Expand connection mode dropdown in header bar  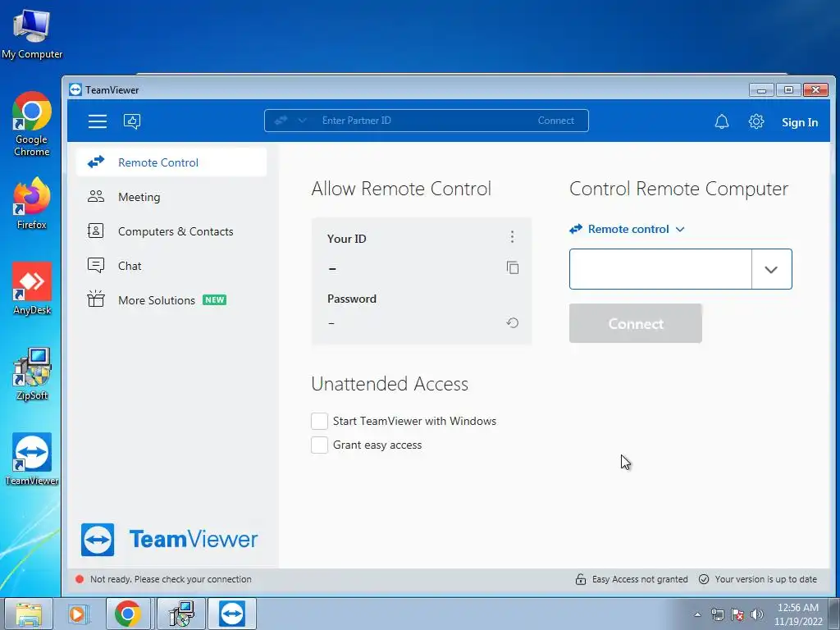click(302, 121)
